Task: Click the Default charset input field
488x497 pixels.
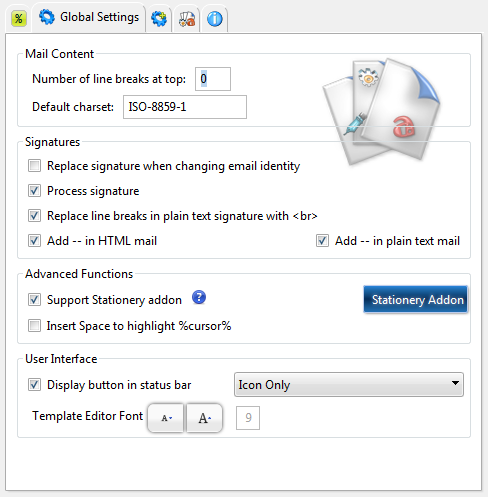Action: pos(185,107)
